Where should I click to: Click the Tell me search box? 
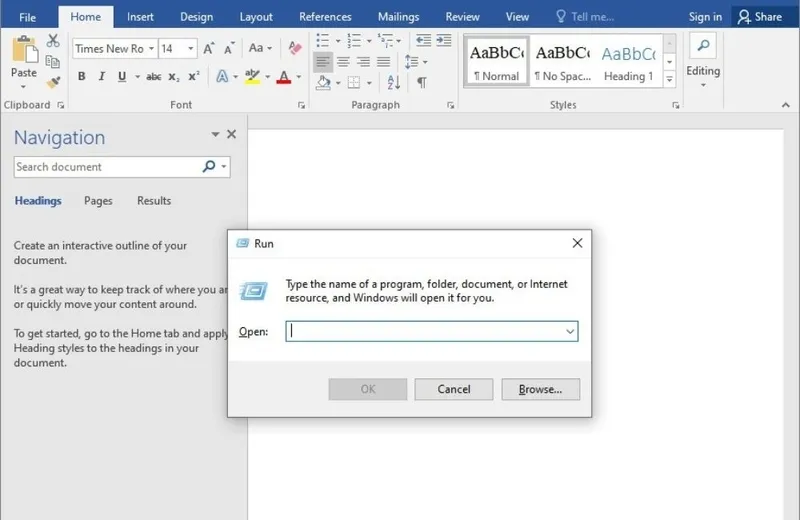pos(586,17)
